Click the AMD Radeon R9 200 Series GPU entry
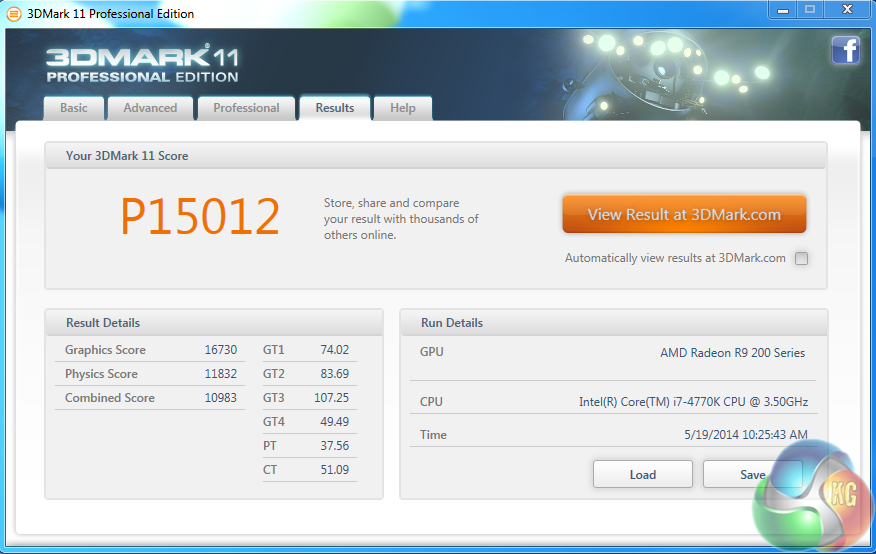The width and height of the screenshot is (876, 554). [732, 353]
